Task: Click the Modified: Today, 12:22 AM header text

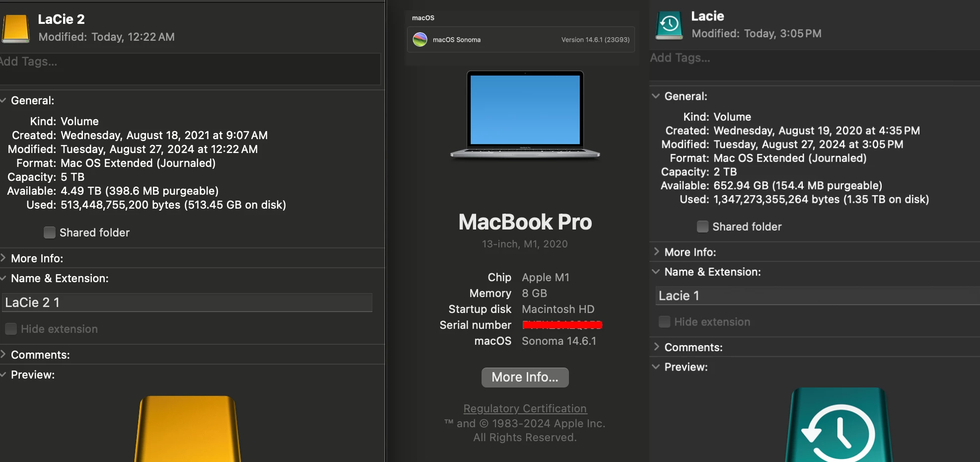Action: point(107,37)
